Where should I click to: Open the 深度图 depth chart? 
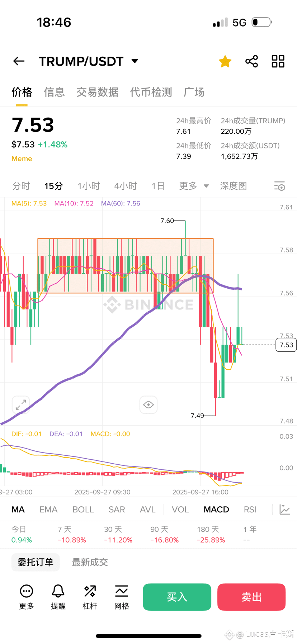[x=234, y=186]
